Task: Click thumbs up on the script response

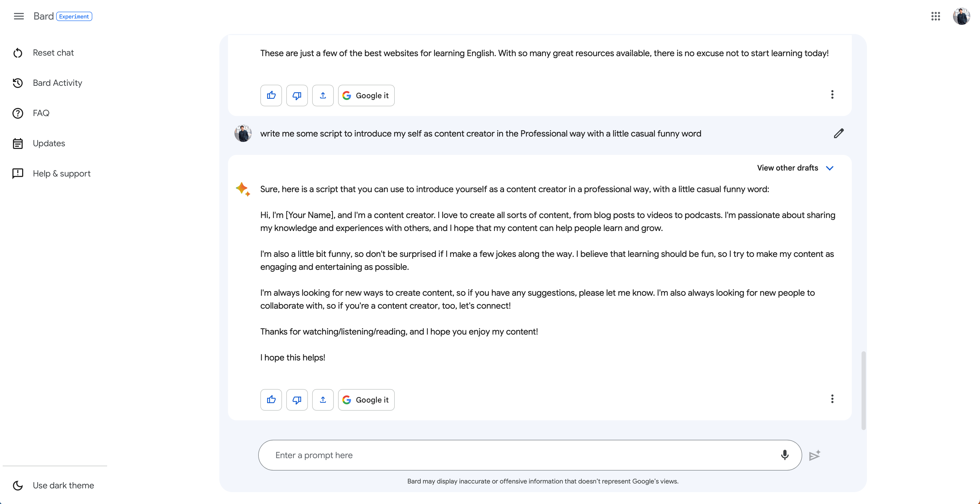Action: point(271,399)
